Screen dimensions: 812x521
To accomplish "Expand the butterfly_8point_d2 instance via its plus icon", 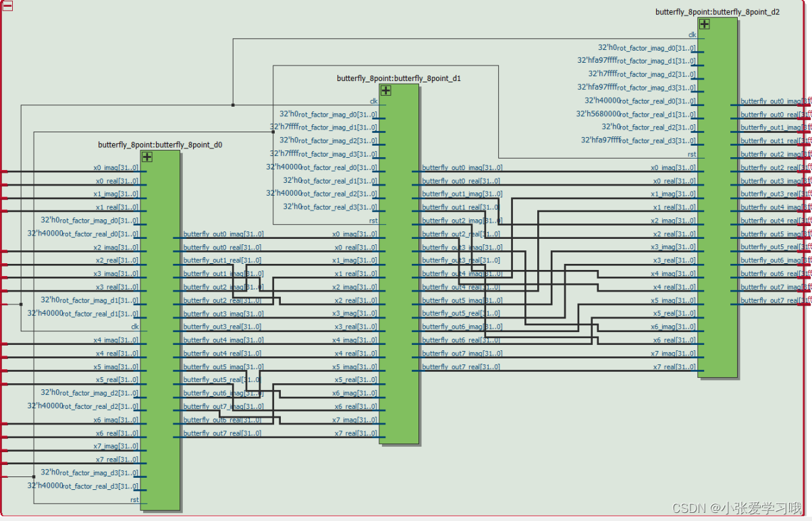I will 704,23.
